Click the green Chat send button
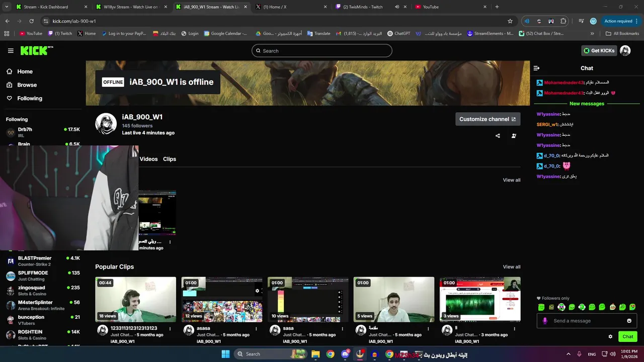 628,337
